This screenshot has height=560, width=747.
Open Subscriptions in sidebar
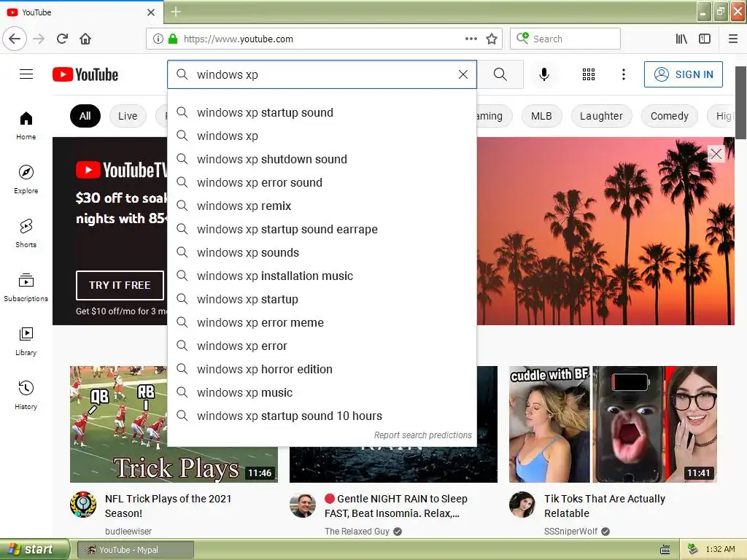click(26, 287)
